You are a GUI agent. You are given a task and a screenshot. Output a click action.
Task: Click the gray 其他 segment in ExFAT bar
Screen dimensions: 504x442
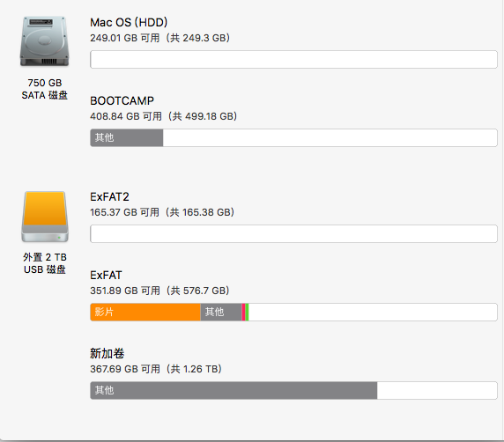coord(221,312)
